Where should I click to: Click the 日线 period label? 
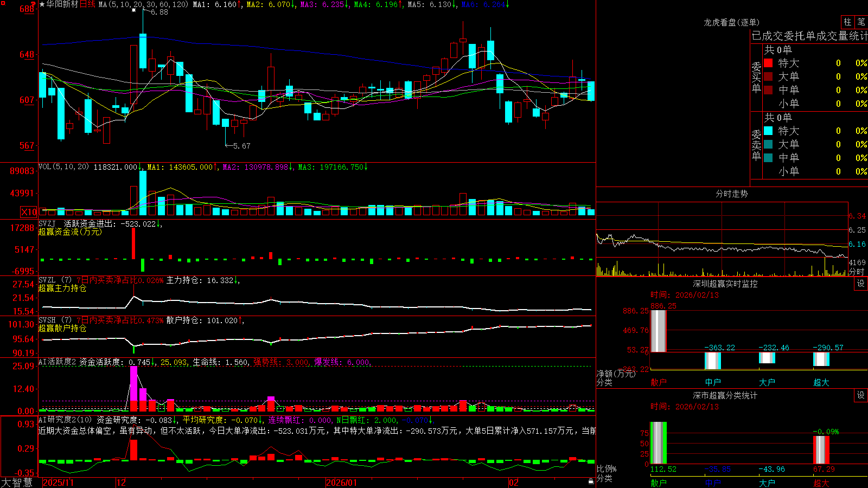click(87, 4)
